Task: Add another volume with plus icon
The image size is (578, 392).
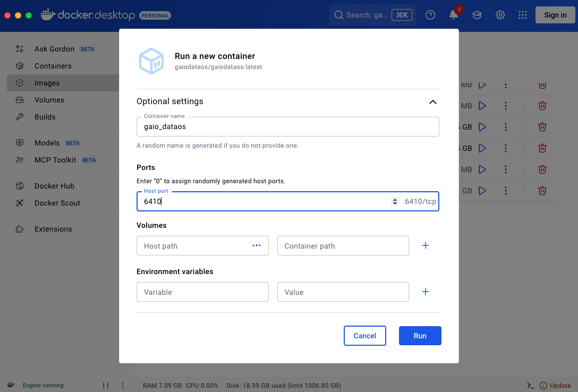Action: [425, 245]
